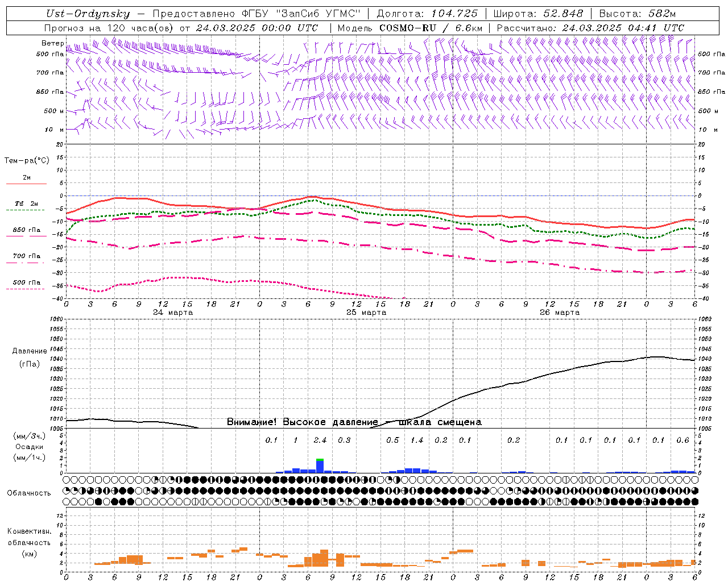Select the '26 марта' date label
The image size is (728, 582).
[x=560, y=313]
